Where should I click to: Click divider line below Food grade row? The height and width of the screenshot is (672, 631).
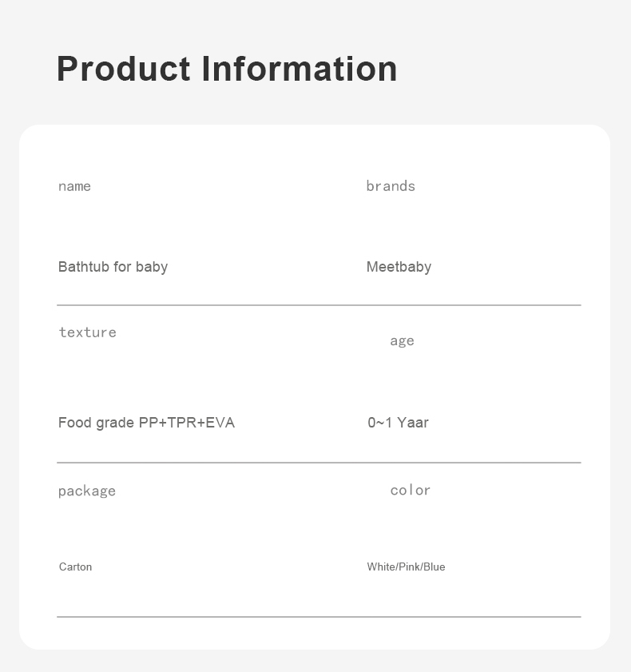(x=319, y=463)
